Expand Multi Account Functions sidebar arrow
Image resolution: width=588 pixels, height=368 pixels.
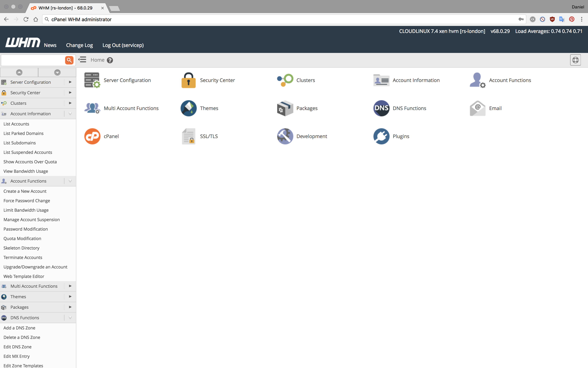[x=70, y=286]
